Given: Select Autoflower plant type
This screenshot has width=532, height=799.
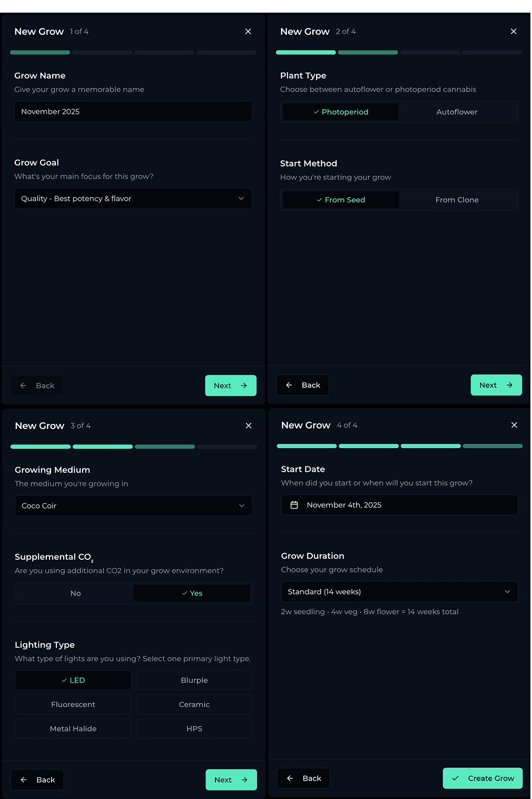Looking at the screenshot, I should click(x=457, y=112).
